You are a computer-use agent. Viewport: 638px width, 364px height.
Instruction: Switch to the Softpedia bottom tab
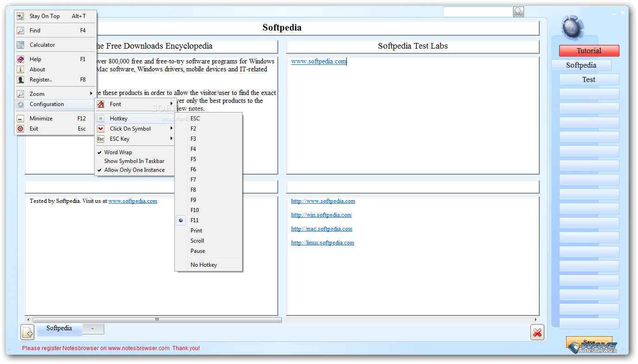point(59,329)
